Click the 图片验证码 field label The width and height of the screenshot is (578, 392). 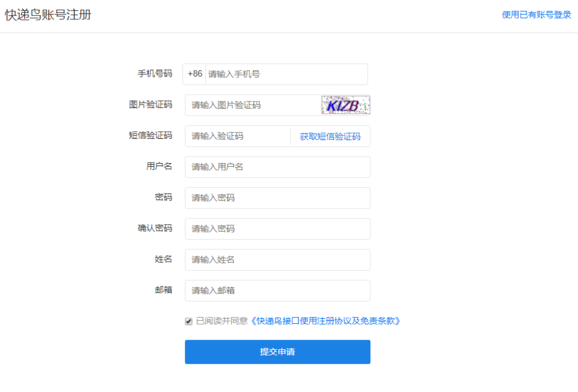click(150, 104)
